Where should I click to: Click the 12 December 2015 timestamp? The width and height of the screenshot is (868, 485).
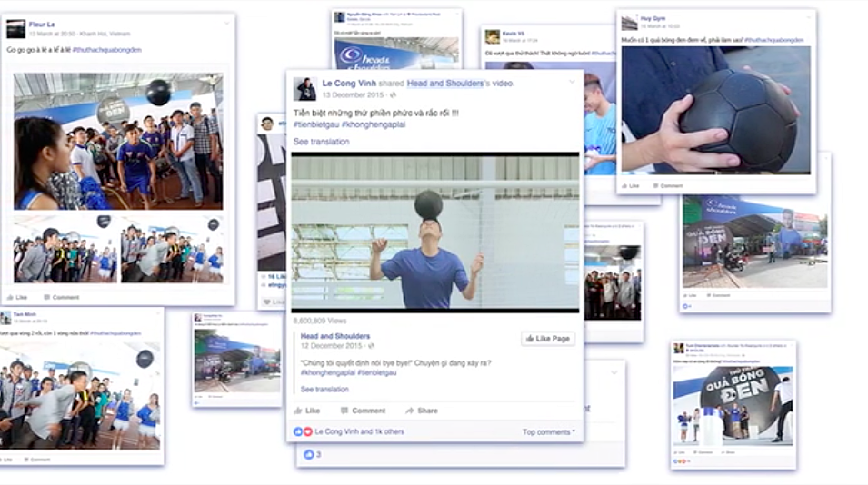pyautogui.click(x=331, y=346)
